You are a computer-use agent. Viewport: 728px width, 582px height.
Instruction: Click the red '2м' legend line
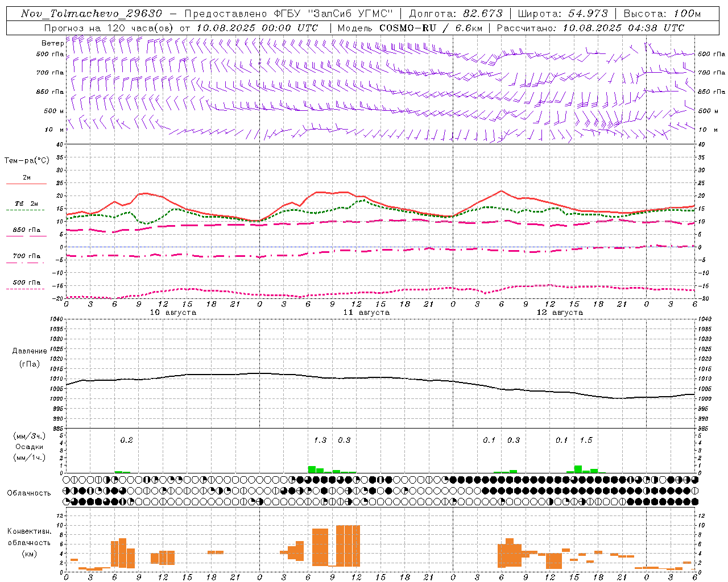pyautogui.click(x=27, y=184)
